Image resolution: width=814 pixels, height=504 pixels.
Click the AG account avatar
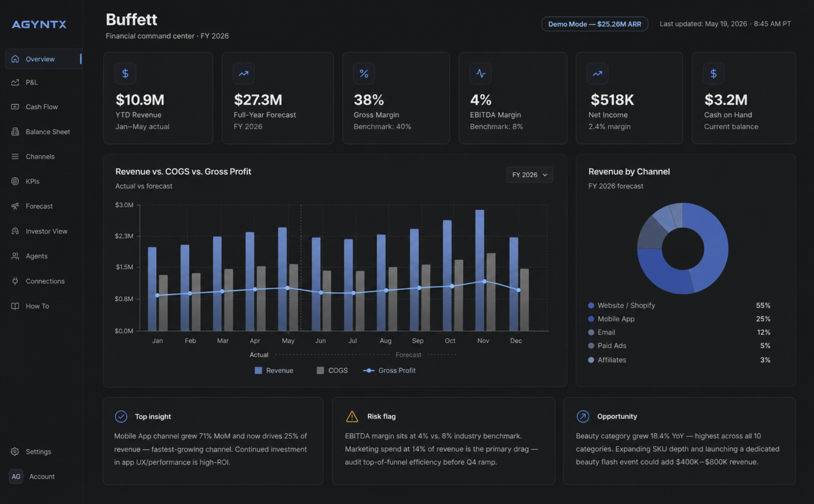(x=16, y=476)
